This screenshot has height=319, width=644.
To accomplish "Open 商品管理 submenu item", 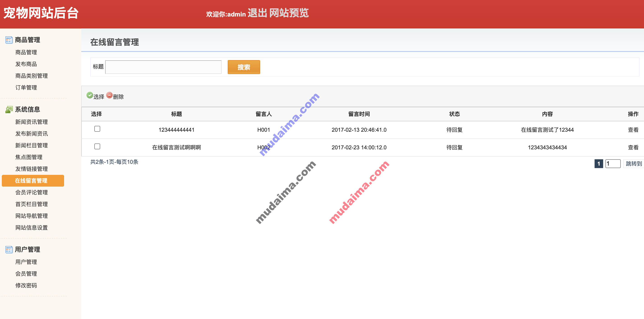I will (26, 52).
